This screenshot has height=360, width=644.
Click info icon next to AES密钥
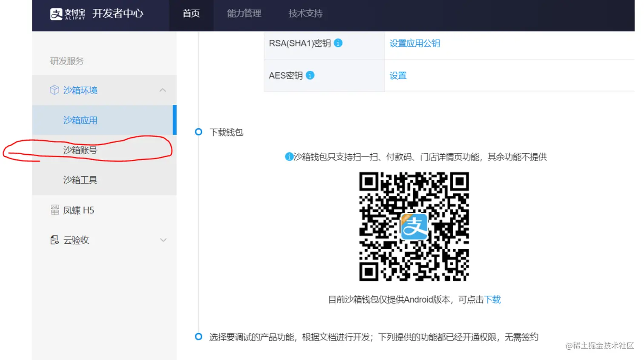(310, 75)
